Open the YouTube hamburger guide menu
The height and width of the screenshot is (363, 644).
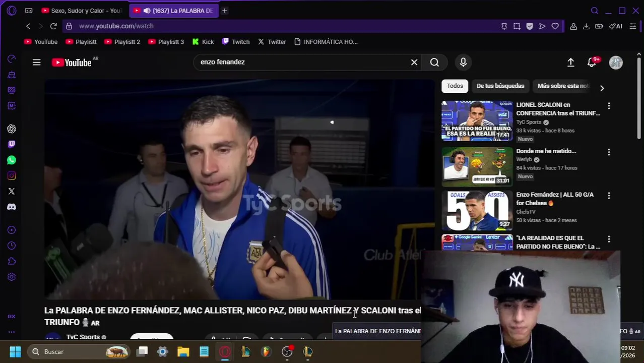[x=36, y=63]
